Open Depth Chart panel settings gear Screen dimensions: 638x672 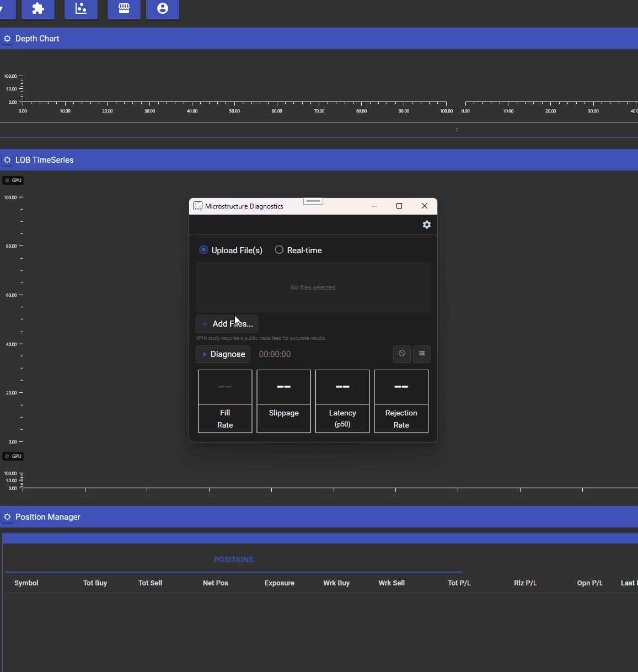point(7,39)
